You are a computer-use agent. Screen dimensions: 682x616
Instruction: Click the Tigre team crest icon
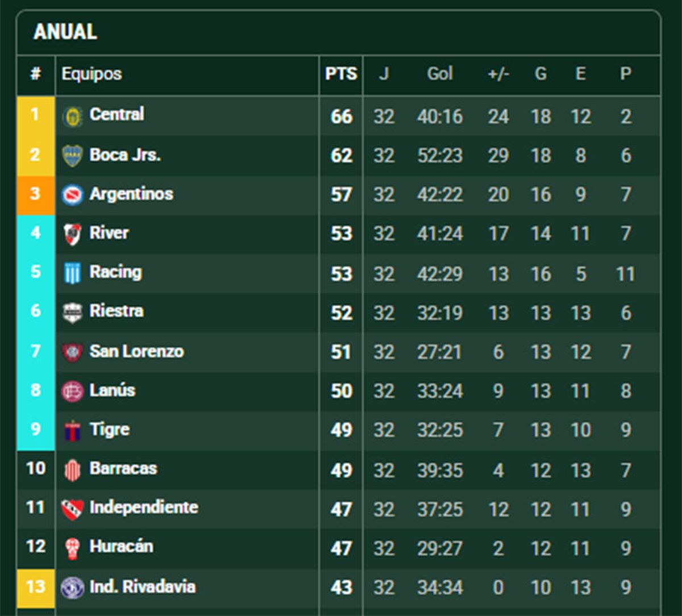[x=72, y=430]
